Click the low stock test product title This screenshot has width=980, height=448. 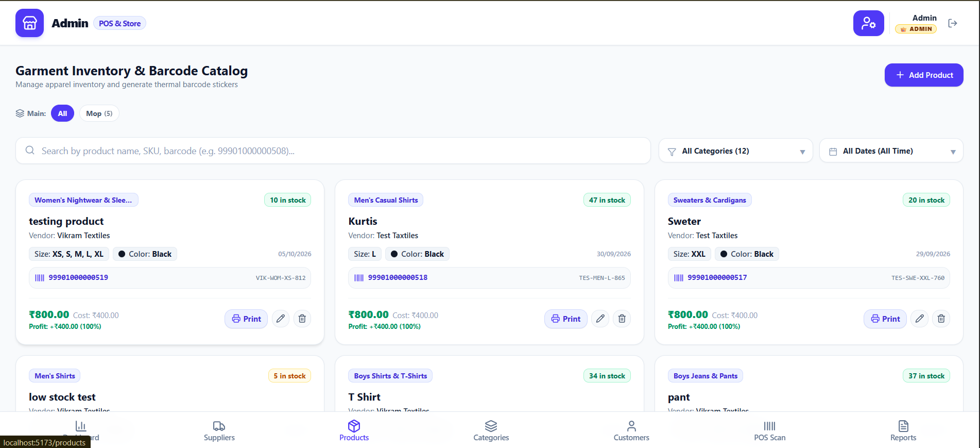[x=62, y=397]
